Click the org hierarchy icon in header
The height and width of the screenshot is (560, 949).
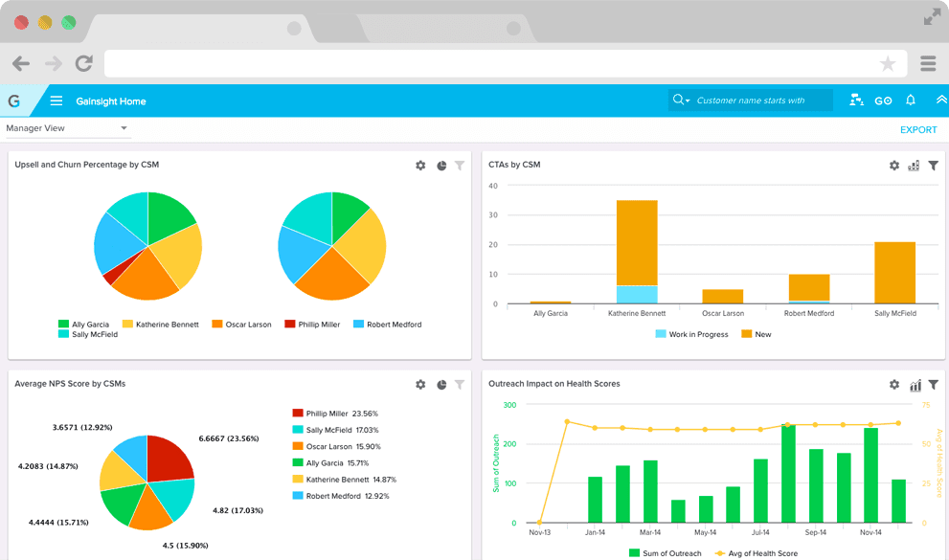(856, 101)
